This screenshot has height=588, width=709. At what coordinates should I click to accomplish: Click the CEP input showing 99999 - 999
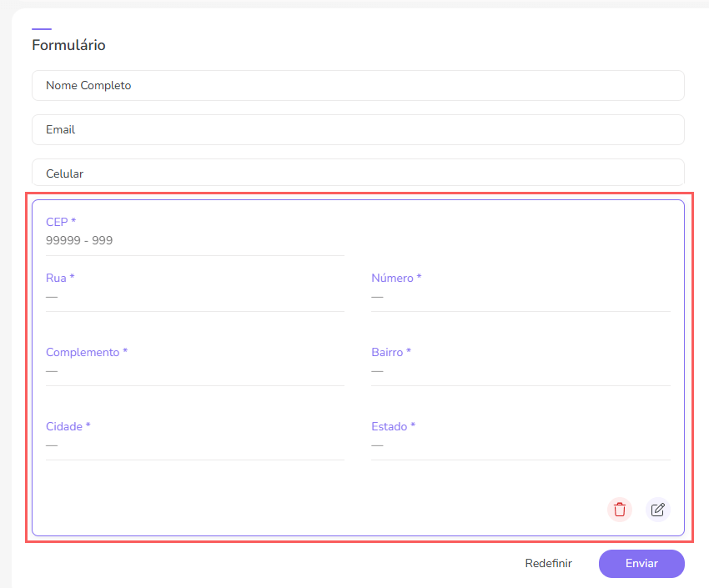(x=194, y=241)
